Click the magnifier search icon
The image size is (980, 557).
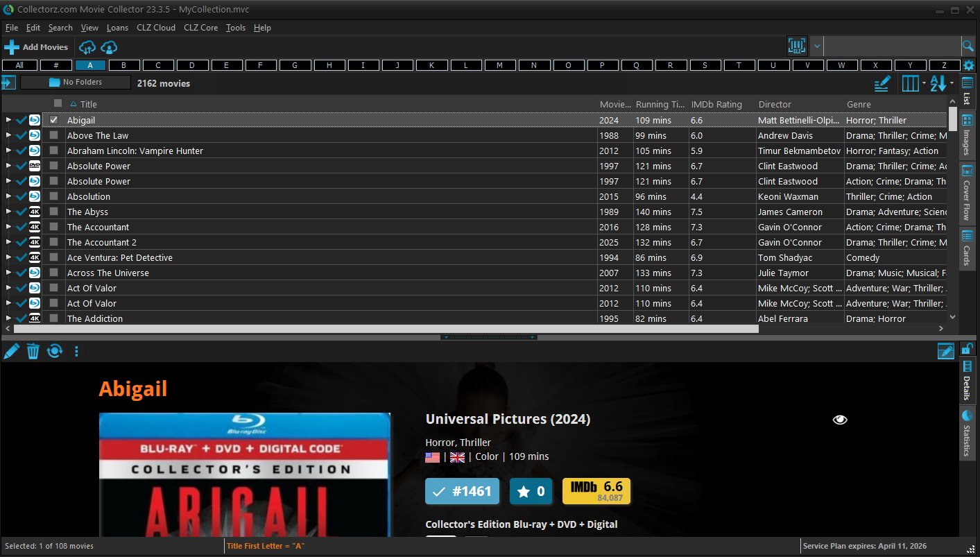click(968, 46)
